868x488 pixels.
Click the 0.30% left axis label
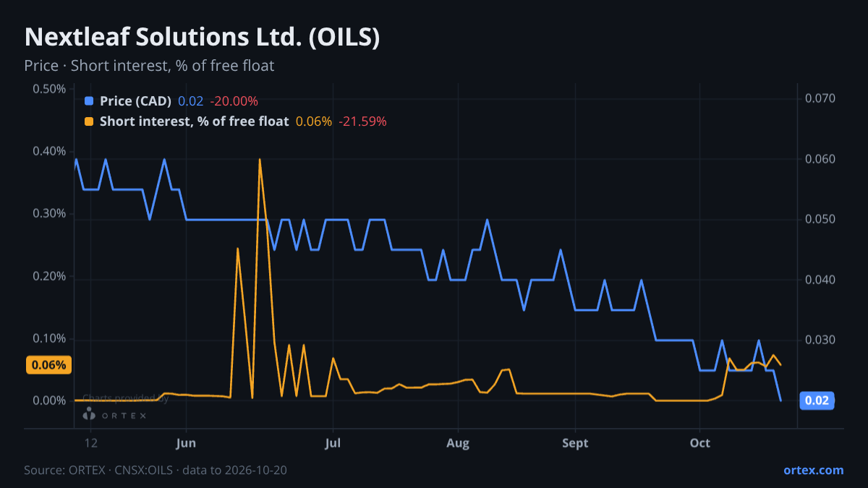click(x=49, y=213)
